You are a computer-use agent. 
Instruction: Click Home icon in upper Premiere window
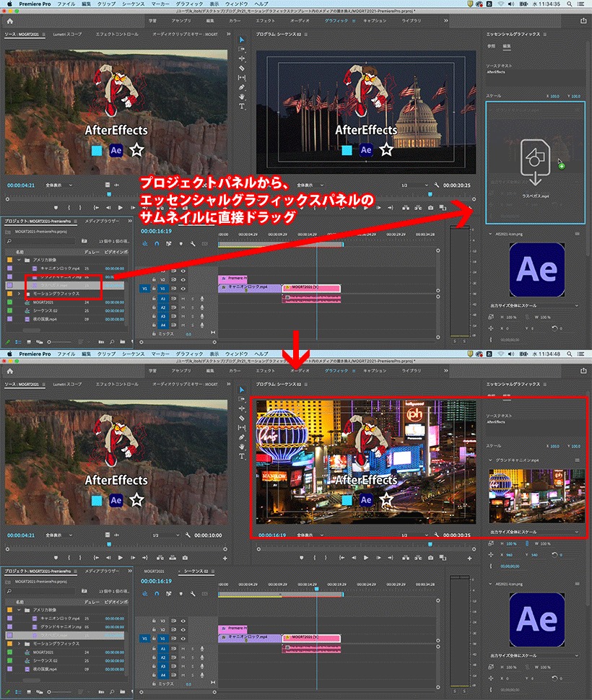click(10, 21)
